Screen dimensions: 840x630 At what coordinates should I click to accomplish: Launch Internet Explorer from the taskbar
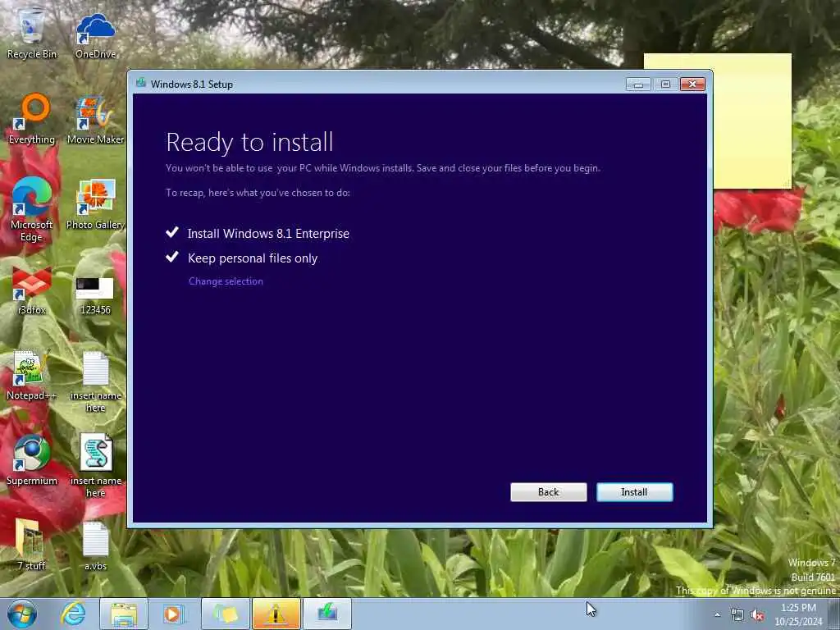[x=73, y=614]
